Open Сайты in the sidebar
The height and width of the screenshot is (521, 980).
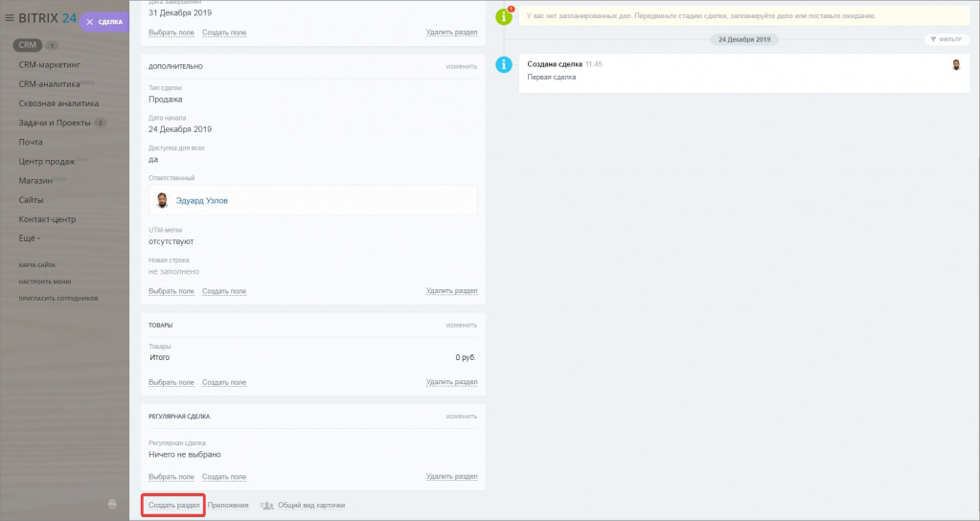[32, 200]
